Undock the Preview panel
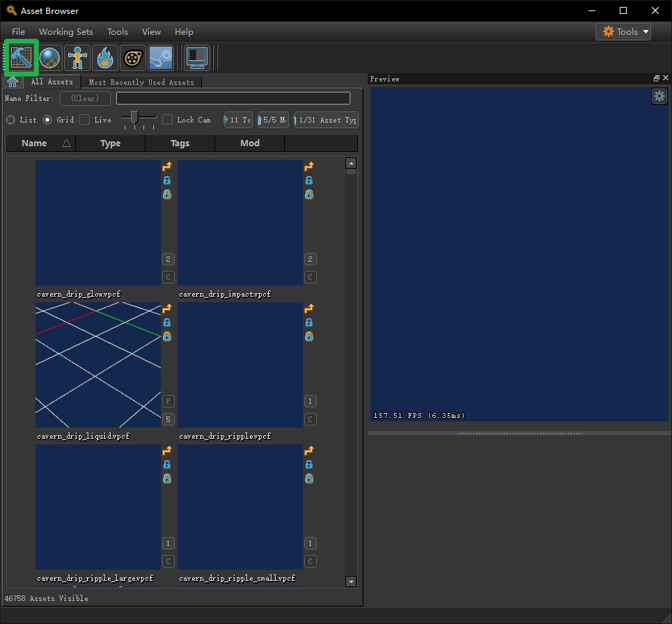 pos(656,79)
